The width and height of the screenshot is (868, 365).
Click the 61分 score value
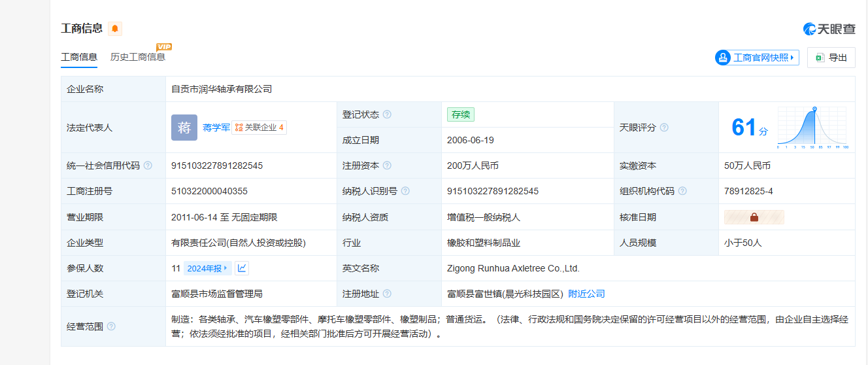pos(750,128)
